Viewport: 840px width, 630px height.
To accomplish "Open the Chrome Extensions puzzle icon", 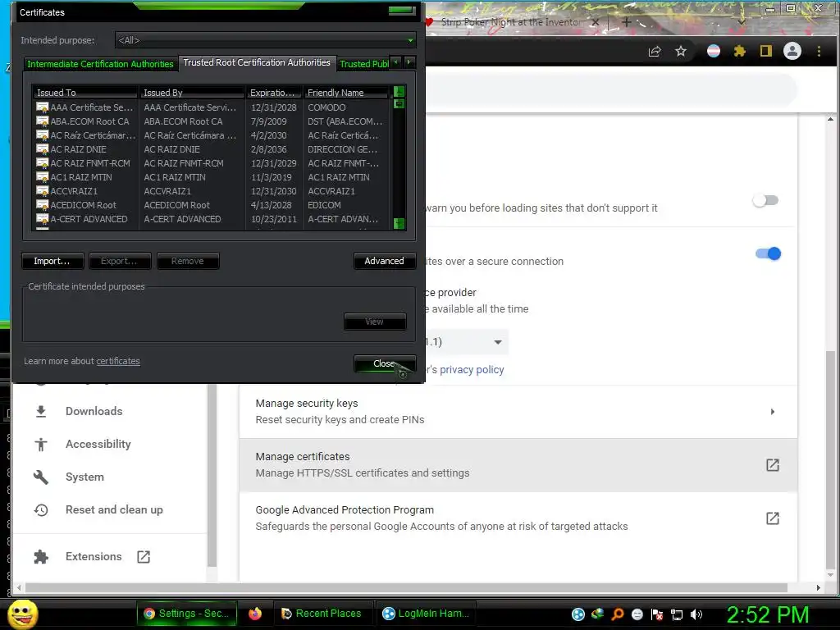I will tap(740, 52).
